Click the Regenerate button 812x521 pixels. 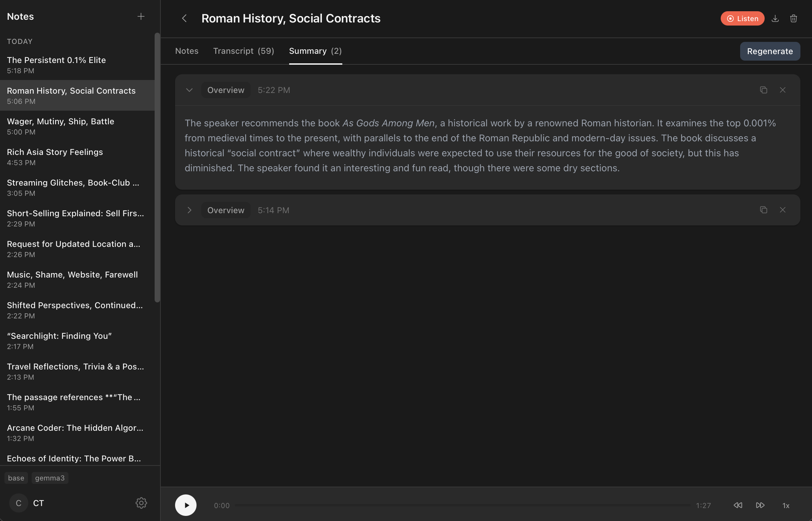pyautogui.click(x=770, y=51)
